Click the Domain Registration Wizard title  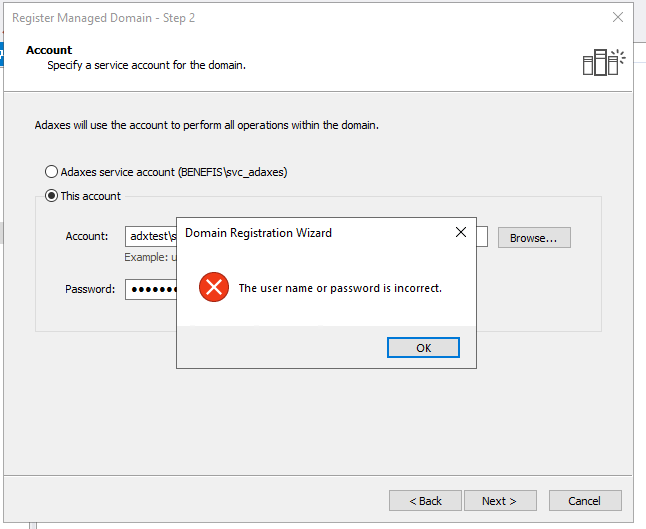pos(258,233)
